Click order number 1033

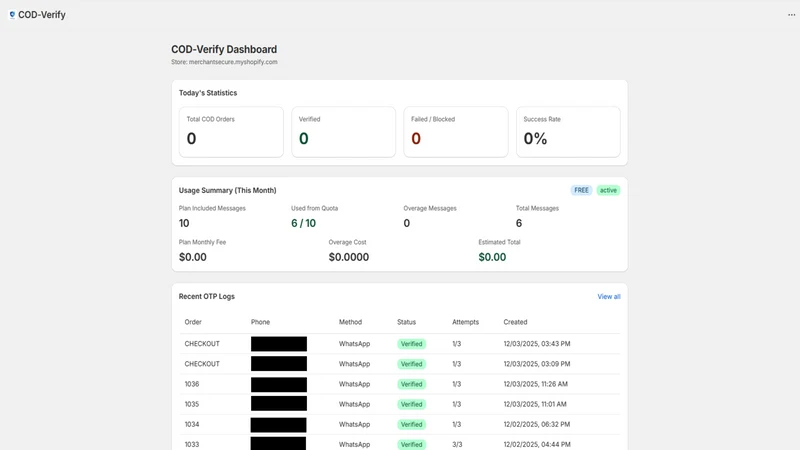click(192, 444)
